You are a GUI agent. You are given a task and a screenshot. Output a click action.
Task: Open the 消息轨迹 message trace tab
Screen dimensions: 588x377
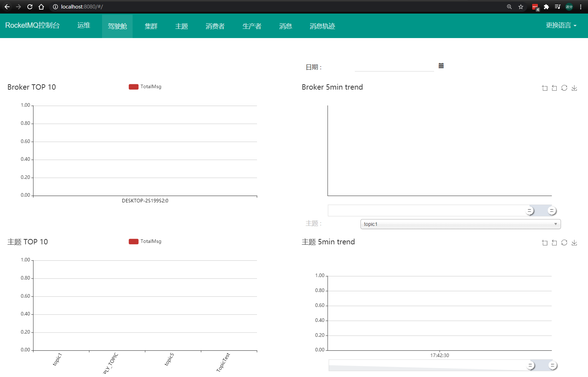(x=322, y=26)
